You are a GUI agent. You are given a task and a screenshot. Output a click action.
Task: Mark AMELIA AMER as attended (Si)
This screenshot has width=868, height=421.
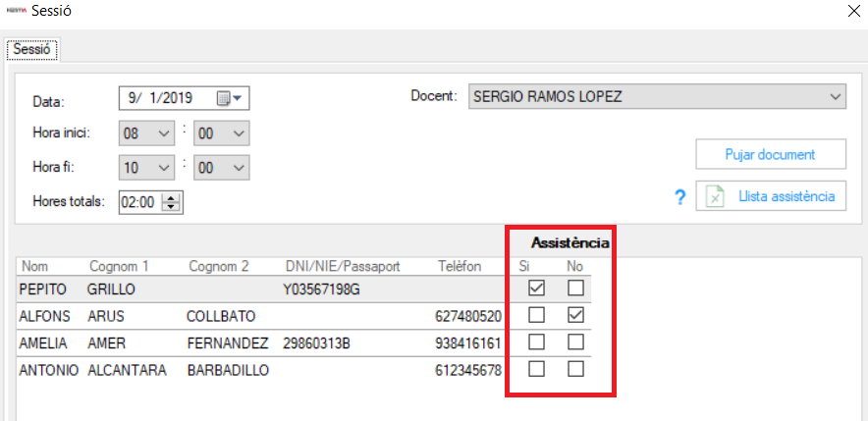(536, 342)
